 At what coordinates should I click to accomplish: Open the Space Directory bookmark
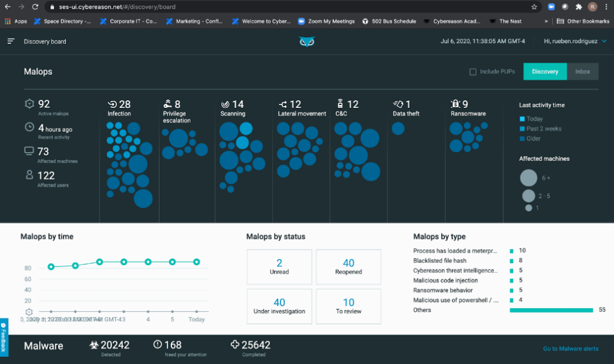coord(62,21)
